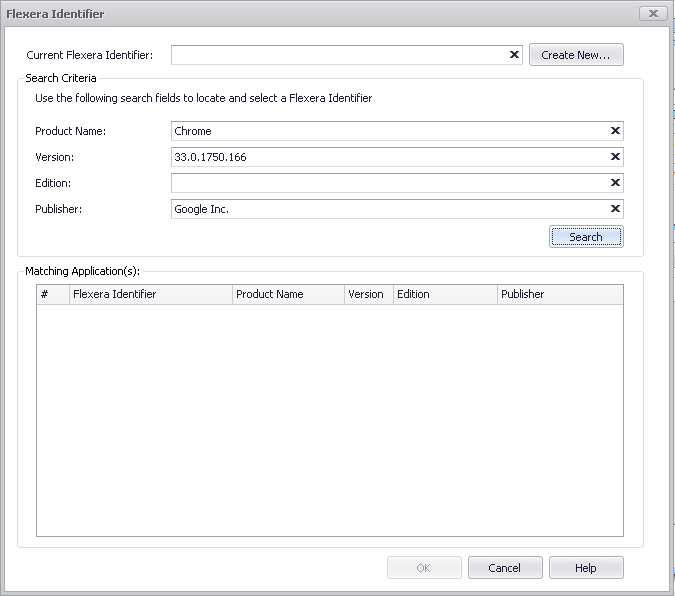
Task: Click the Publisher column header
Action: (559, 294)
